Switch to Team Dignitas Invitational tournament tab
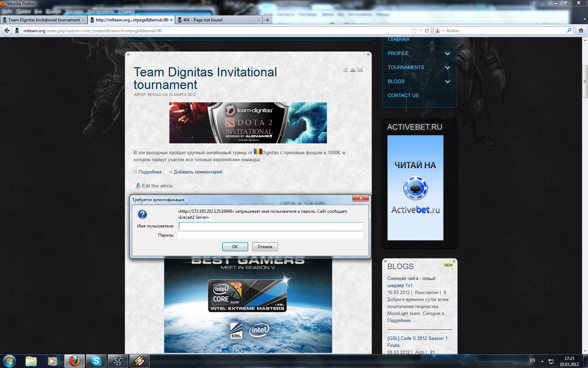The image size is (588, 368). [x=44, y=20]
